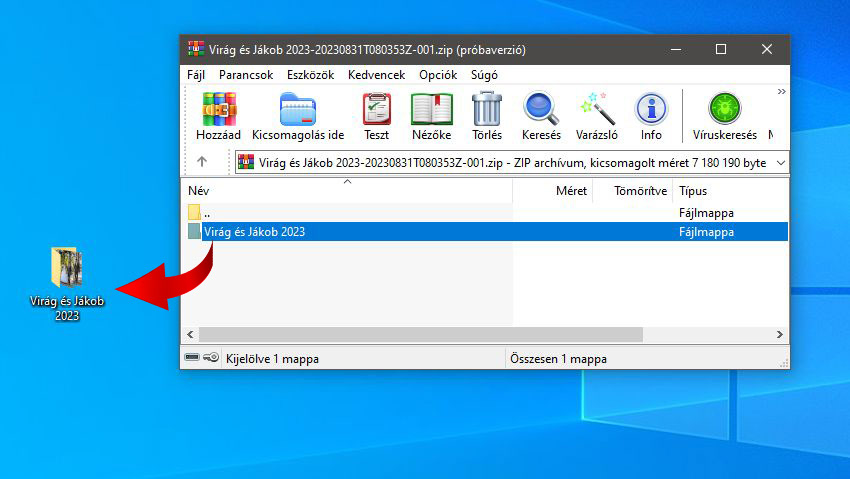Click the archive icon in address bar
Image resolution: width=850 pixels, height=479 pixels.
(246, 162)
